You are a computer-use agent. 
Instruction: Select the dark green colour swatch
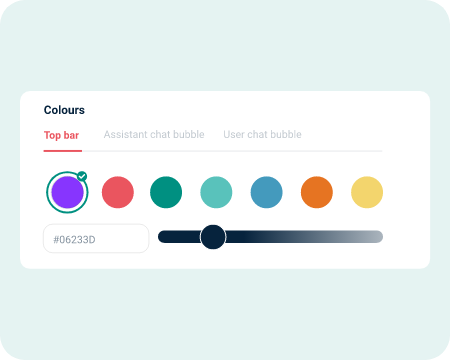coord(166,192)
